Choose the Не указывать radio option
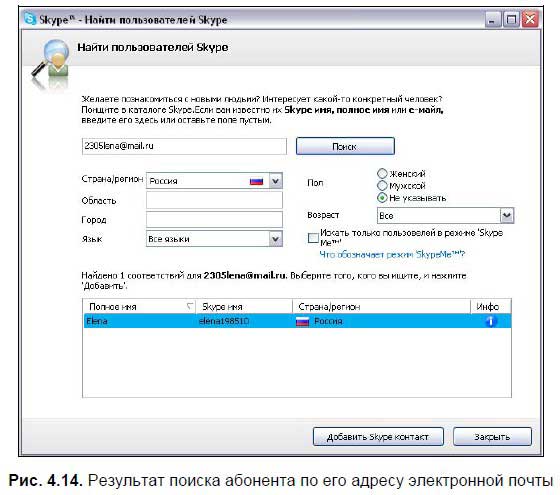 [382, 198]
